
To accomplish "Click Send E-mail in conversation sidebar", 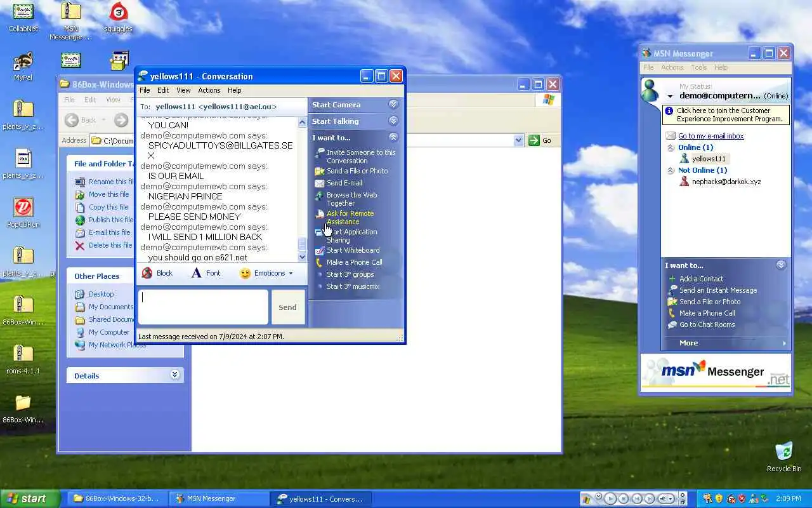I will pos(339,183).
